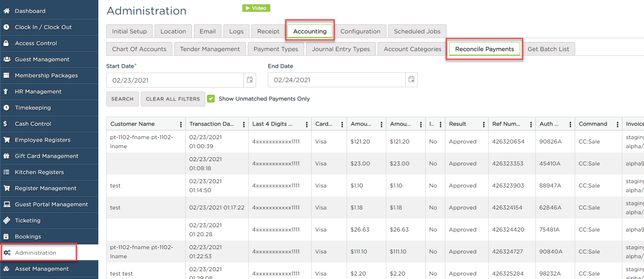Play the help Video button
644x279 pixels.
(256, 8)
